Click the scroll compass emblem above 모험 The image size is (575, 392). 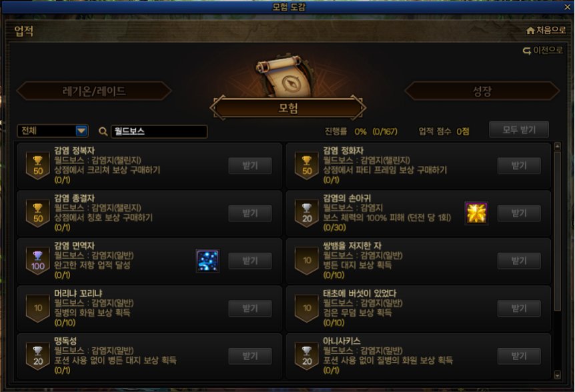(x=285, y=76)
